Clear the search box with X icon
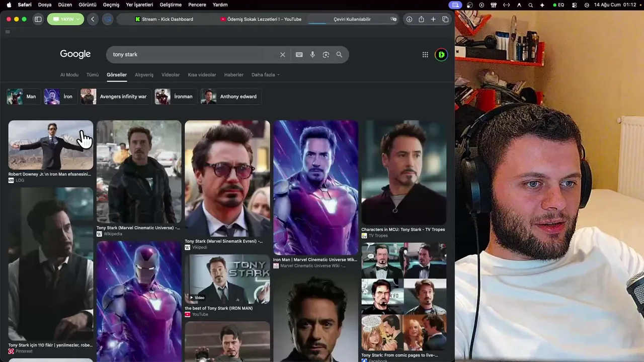The height and width of the screenshot is (362, 644). tap(283, 54)
